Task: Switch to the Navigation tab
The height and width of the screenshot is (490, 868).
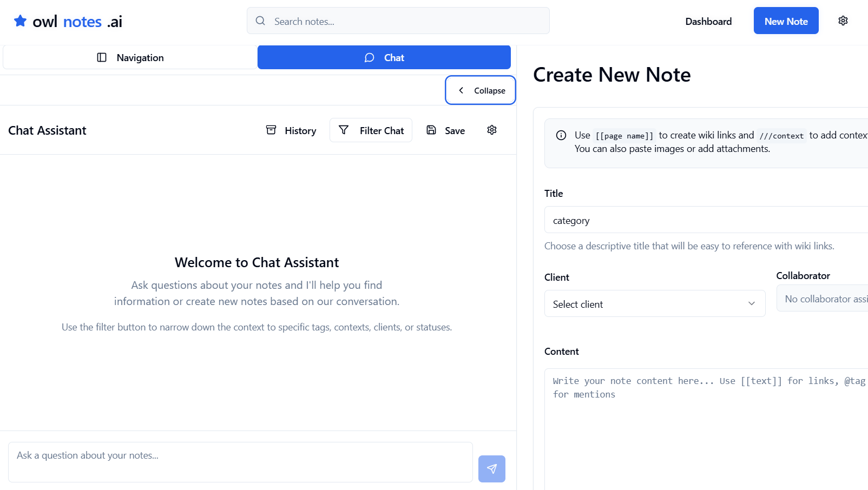Action: (130, 57)
